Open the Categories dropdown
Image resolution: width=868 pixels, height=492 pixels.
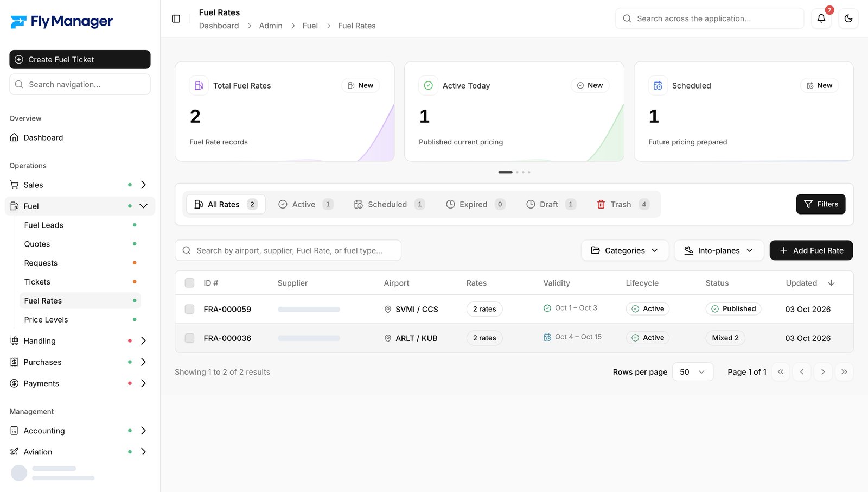coord(625,250)
